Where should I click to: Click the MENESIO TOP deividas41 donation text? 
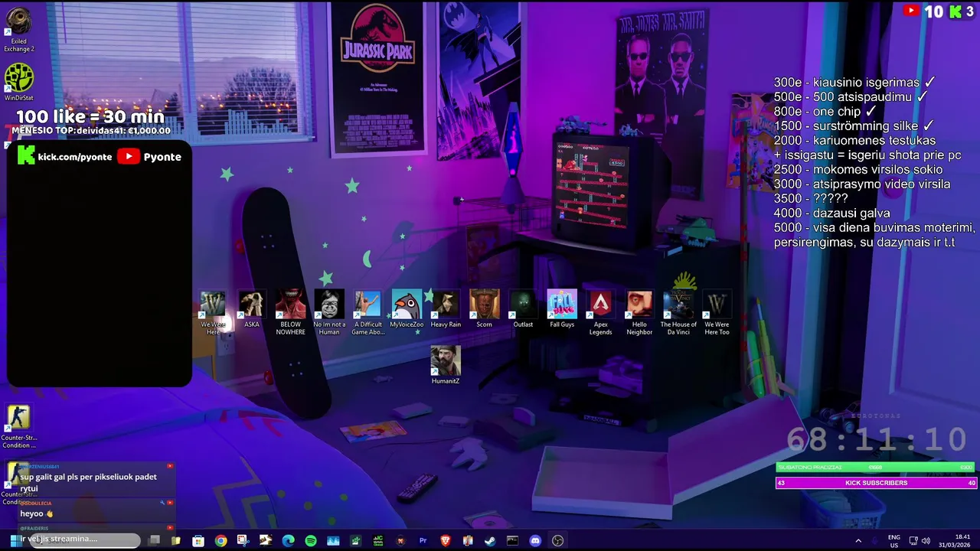click(x=91, y=131)
